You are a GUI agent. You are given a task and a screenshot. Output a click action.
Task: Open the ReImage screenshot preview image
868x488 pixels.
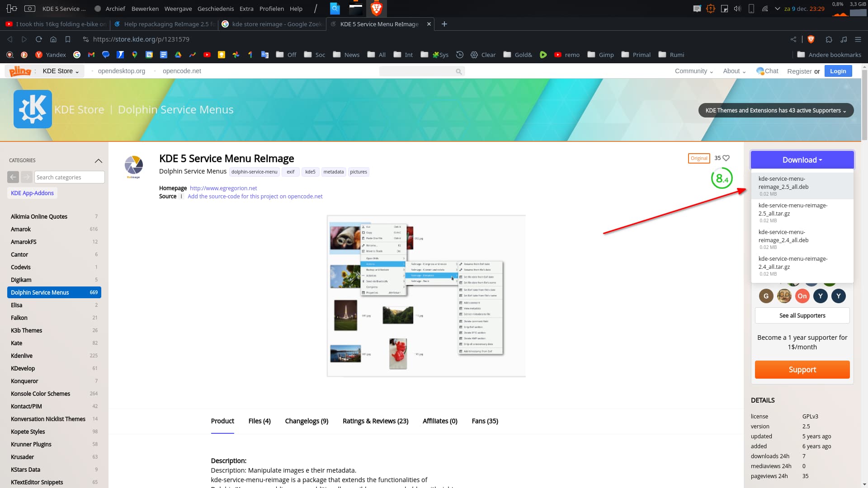[x=426, y=296]
